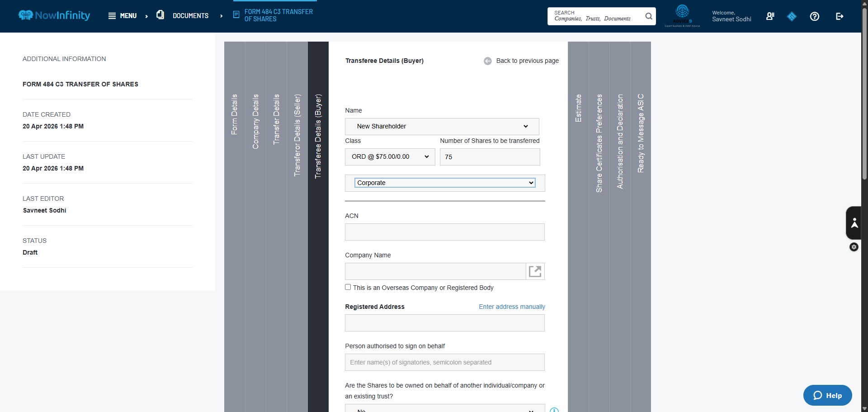Click the search magnifier icon

[649, 16]
